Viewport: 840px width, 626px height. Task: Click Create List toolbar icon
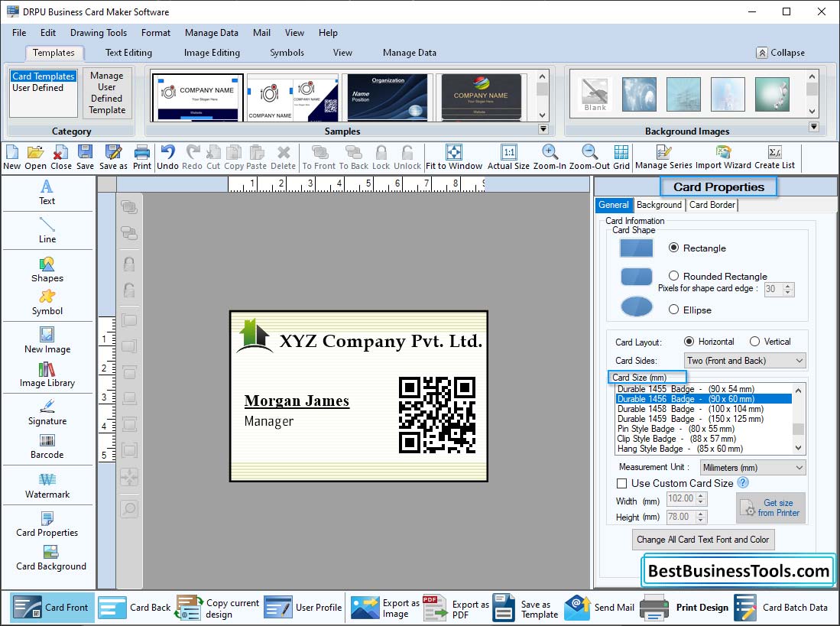tap(774, 158)
